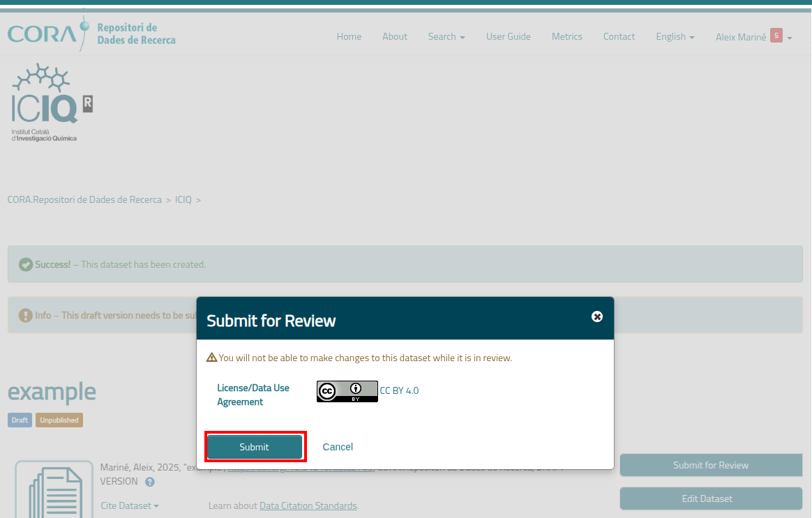Click the Creative Commons BY license badge
Viewport: 812px width, 518px height.
(347, 391)
